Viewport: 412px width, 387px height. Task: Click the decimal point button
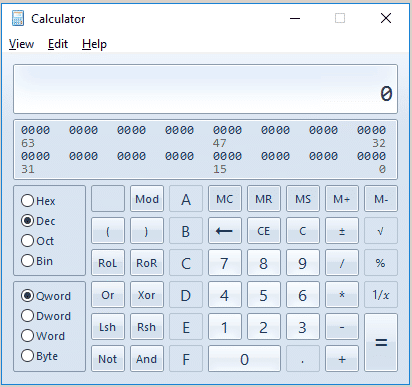(303, 359)
